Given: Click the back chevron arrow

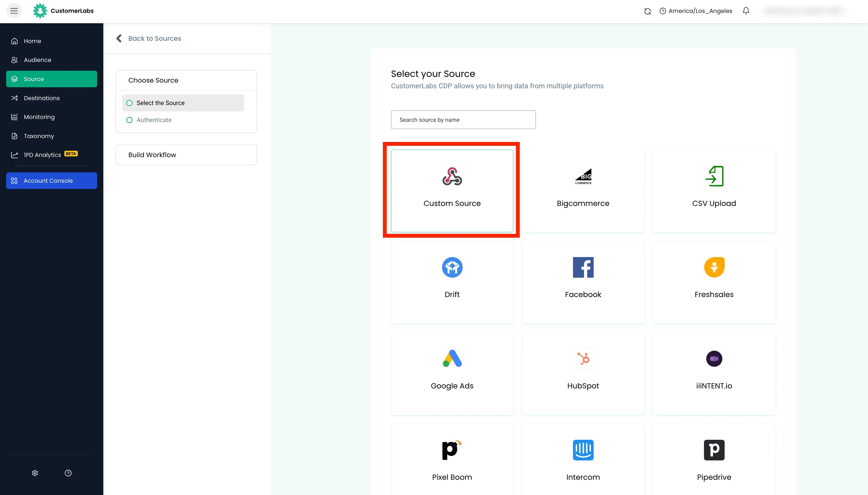Looking at the screenshot, I should click(119, 38).
